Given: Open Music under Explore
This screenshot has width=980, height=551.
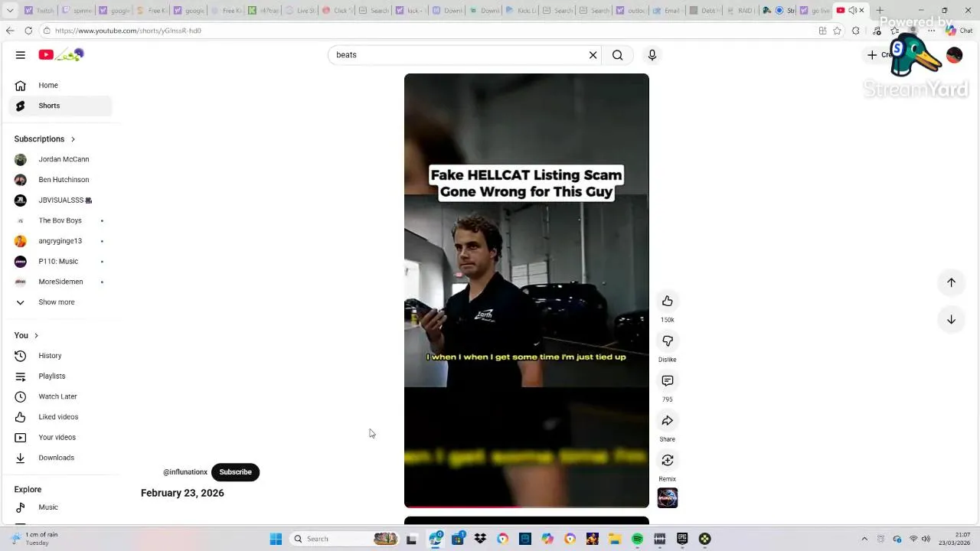Looking at the screenshot, I should [x=60, y=507].
